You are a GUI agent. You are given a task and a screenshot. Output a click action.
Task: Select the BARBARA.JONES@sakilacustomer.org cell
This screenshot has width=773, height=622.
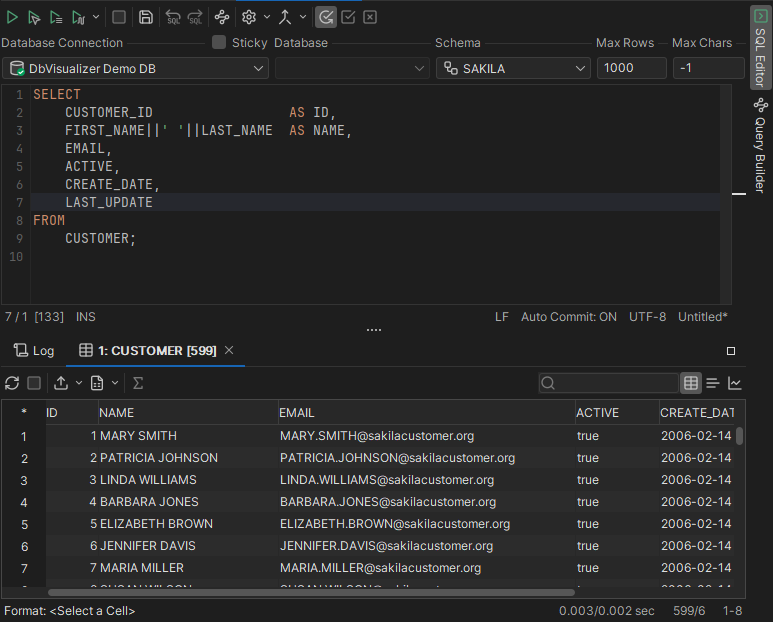pyautogui.click(x=426, y=502)
